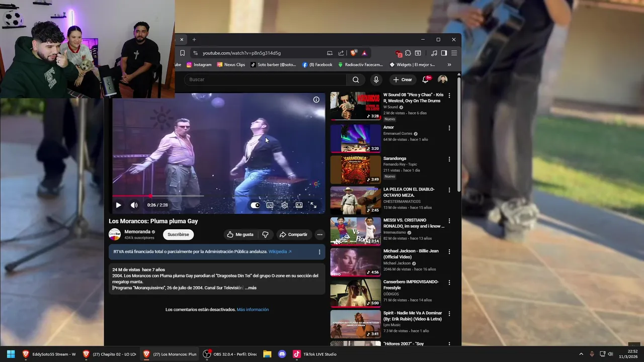Expand description with ...más
This screenshot has height=362, width=644.
coord(251,288)
